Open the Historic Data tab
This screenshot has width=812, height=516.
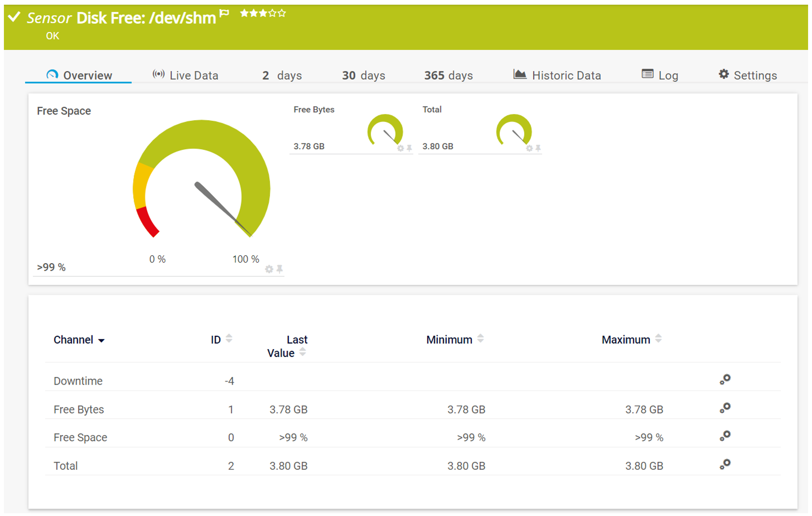tap(557, 75)
